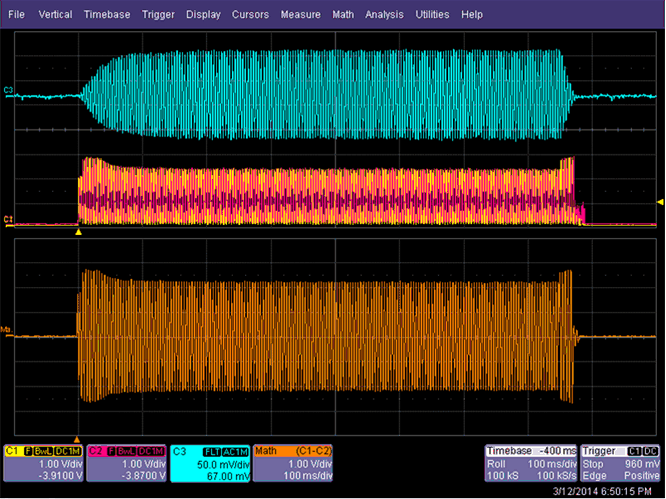Viewport: 666px width, 499px height.
Task: Click the trigger level arrow on right edge
Action: click(x=659, y=204)
